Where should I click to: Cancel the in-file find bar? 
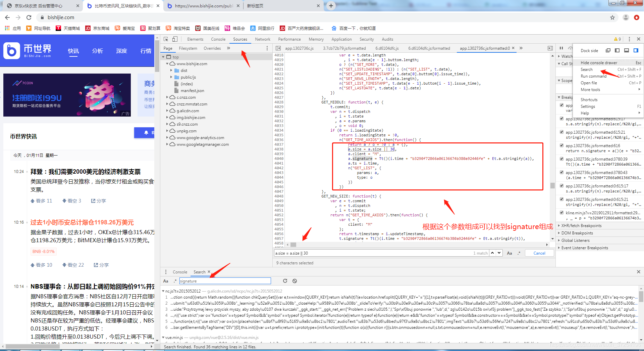click(539, 253)
